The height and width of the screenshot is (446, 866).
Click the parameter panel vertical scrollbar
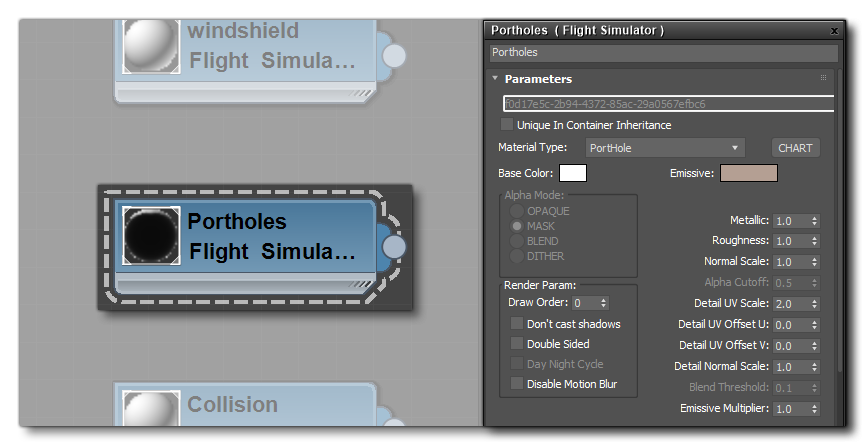pyautogui.click(x=840, y=220)
